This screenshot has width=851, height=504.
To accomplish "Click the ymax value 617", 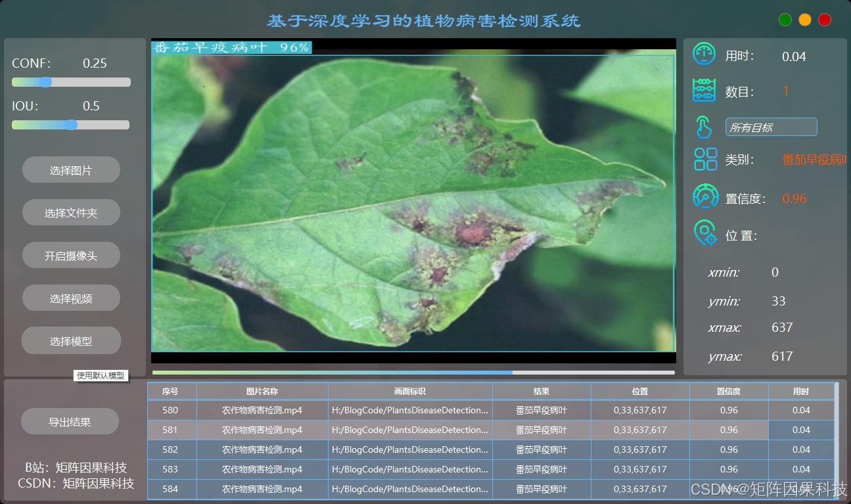I will 782,356.
